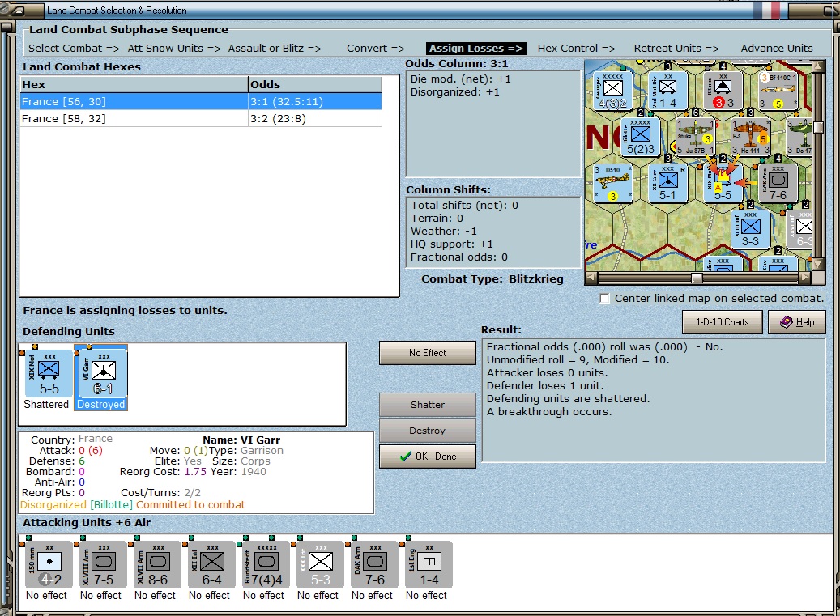Screen dimensions: 840x616
Task: Click the 3:2 (23:8) odds cell
Action: [315, 118]
